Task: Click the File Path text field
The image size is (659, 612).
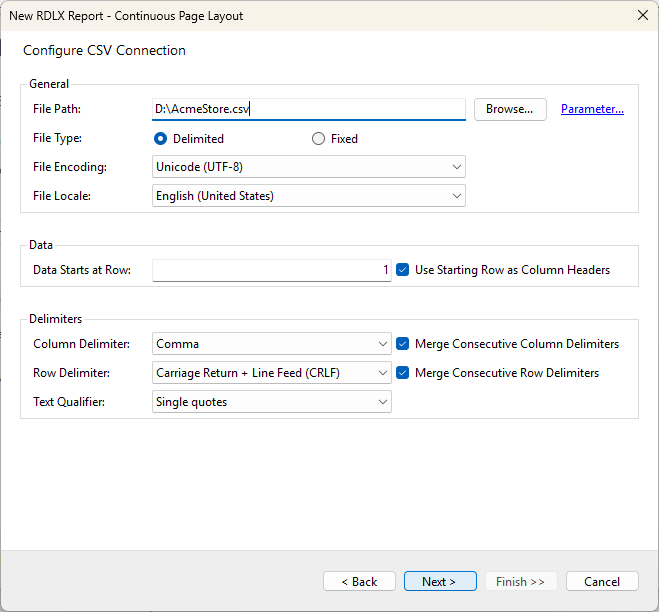Action: [308, 109]
